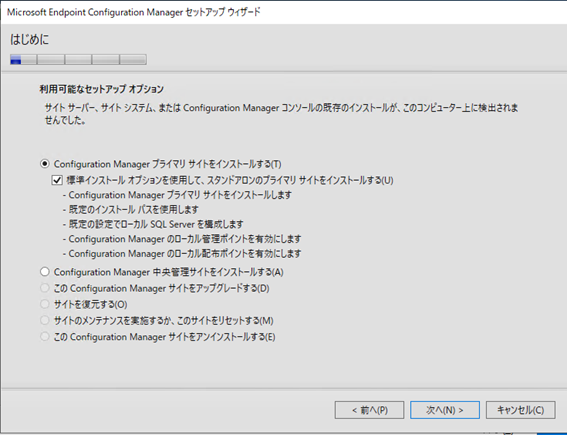Click the はじめに page title
This screenshot has width=567, height=435.
click(x=29, y=39)
